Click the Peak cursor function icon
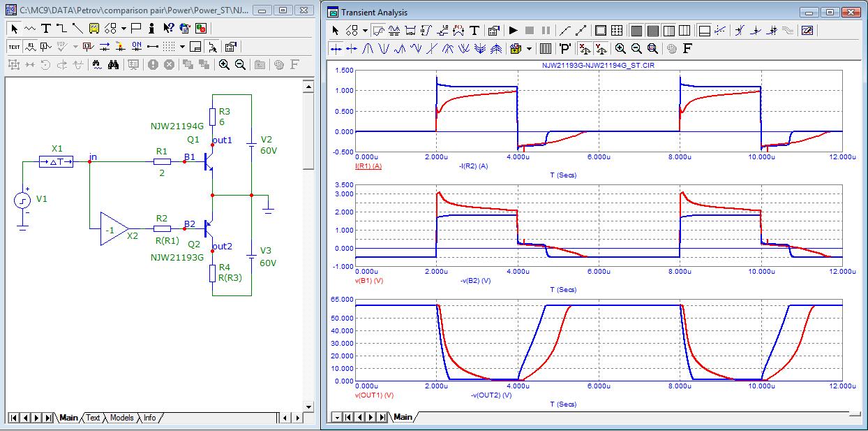The width and height of the screenshot is (868, 431). point(368,49)
